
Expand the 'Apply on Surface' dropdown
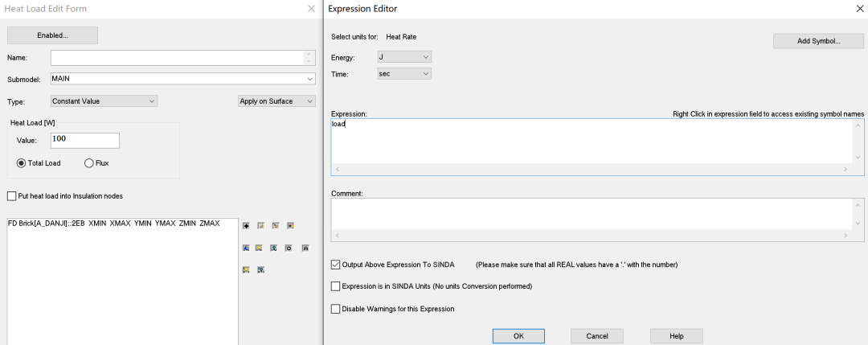coord(276,101)
